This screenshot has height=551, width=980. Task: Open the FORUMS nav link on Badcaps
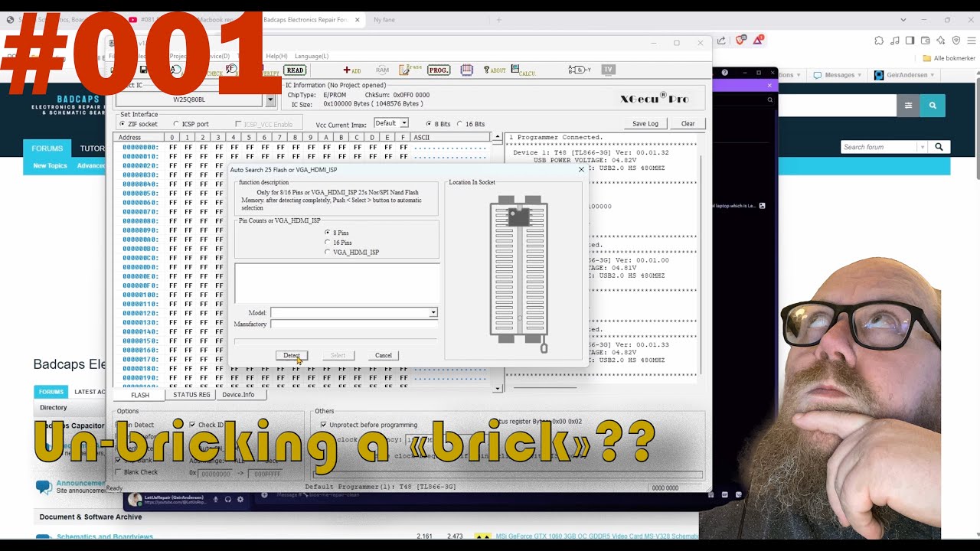point(47,148)
